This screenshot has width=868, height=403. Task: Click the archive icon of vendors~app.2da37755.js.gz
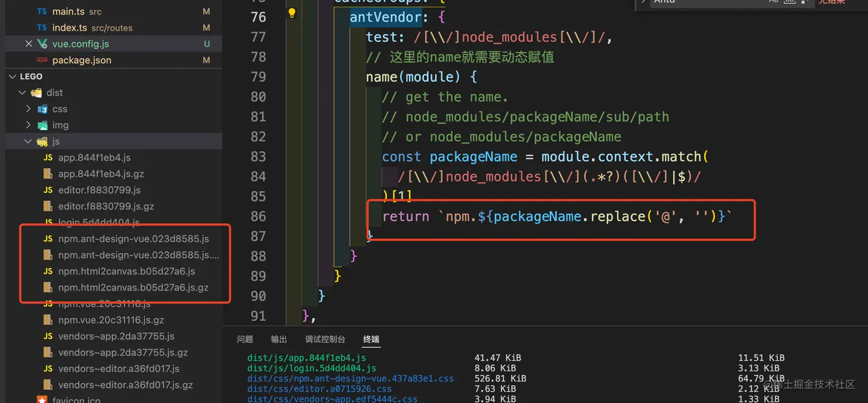48,352
